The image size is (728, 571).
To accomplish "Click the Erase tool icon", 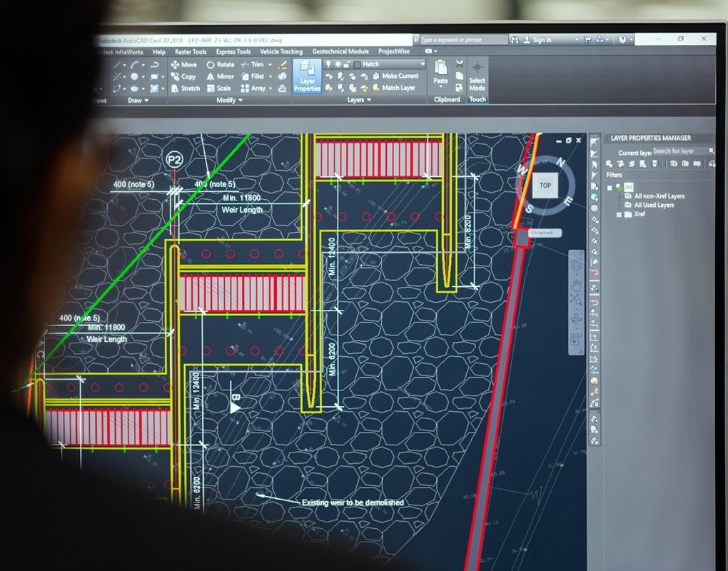I will point(283,64).
